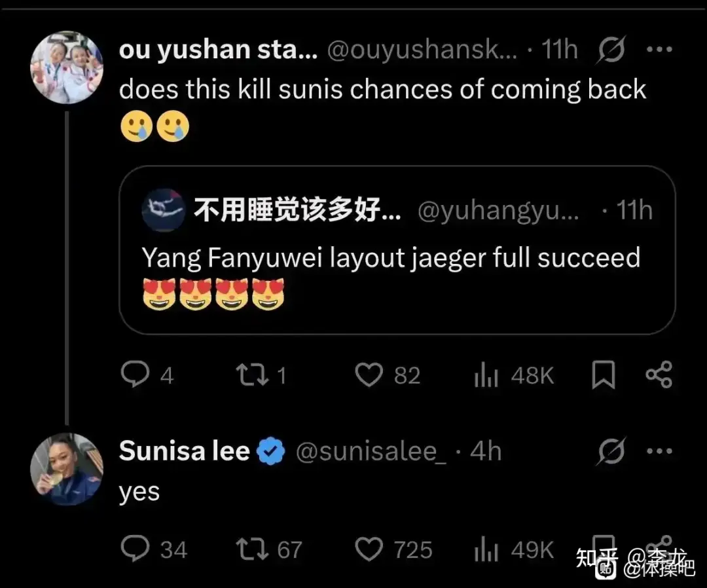Screen dimensions: 707x588
Task: Reply to Sunisa lee's tweet
Action: tap(136, 550)
